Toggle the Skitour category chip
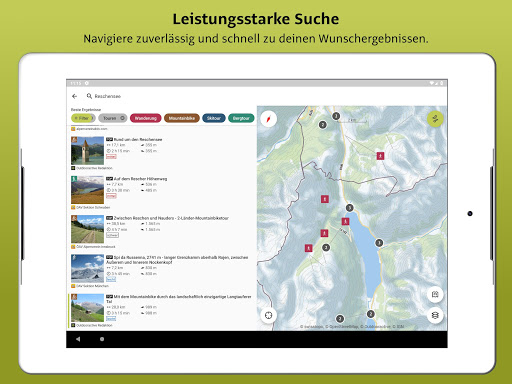 tap(214, 118)
